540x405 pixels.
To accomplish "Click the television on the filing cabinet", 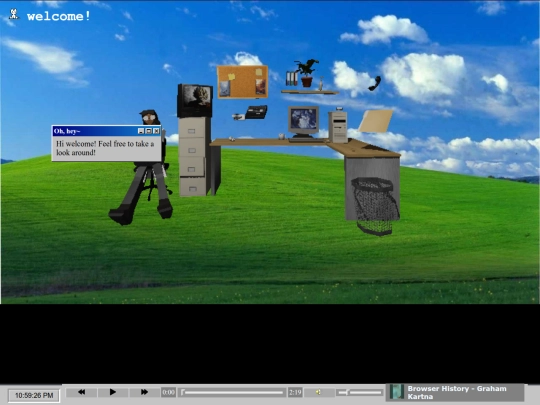I will [x=195, y=101].
